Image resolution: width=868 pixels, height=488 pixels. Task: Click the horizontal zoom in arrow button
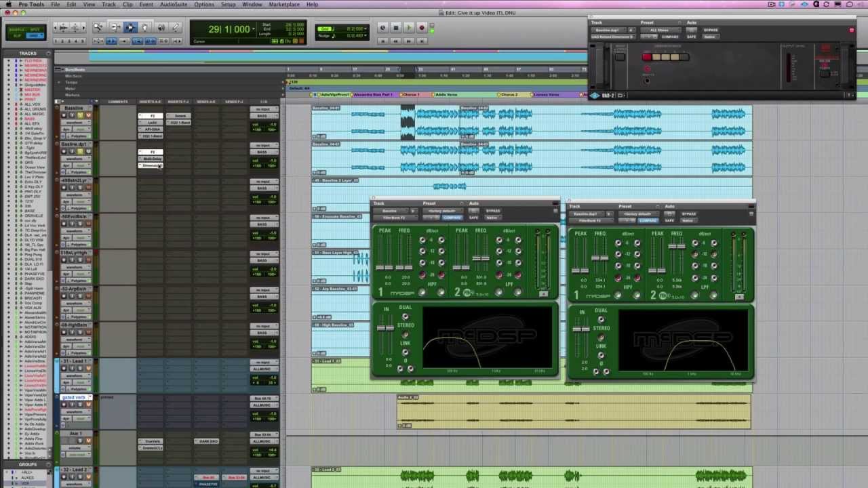tap(84, 27)
